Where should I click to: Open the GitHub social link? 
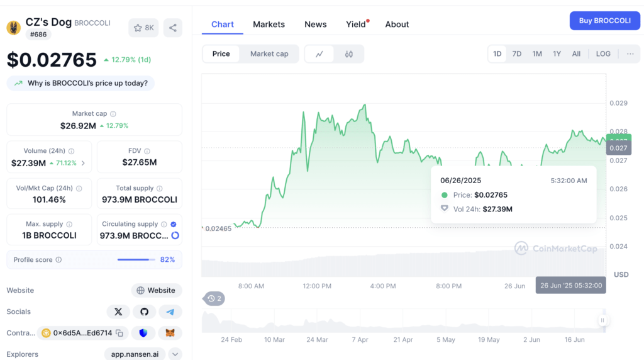tap(144, 312)
